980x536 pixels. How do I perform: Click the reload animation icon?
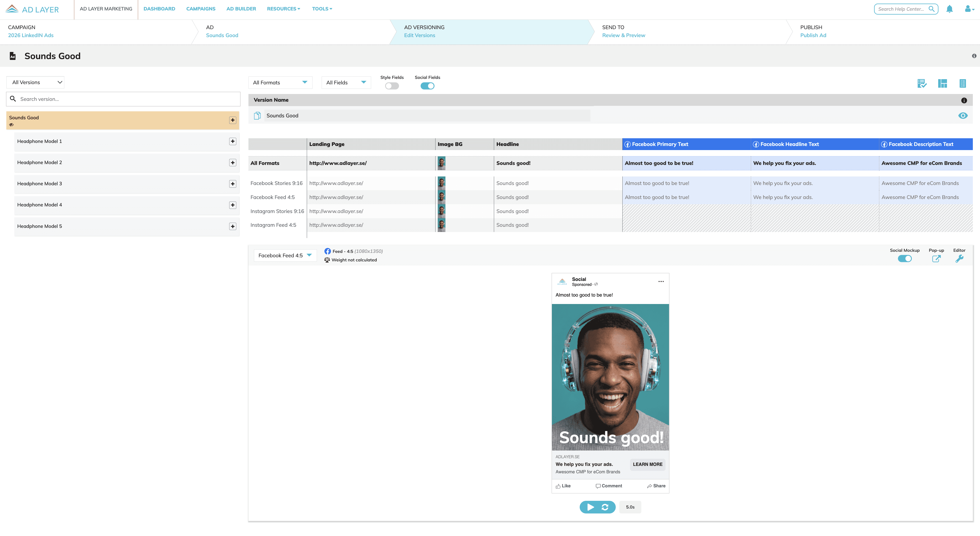[605, 507]
